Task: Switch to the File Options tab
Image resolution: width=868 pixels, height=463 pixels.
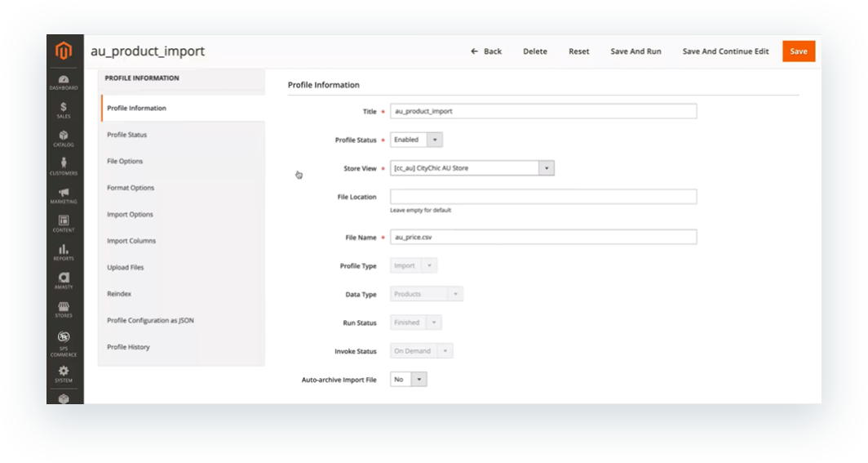Action: [125, 162]
